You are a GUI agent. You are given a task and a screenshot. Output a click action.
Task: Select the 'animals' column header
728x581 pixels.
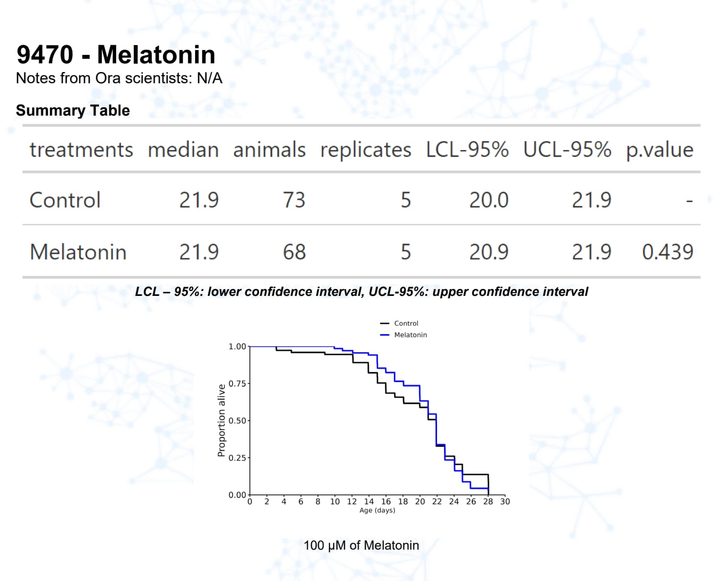pos(269,150)
